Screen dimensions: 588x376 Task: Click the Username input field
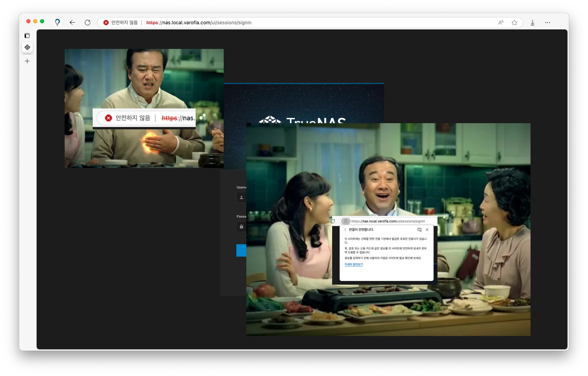coord(241,197)
